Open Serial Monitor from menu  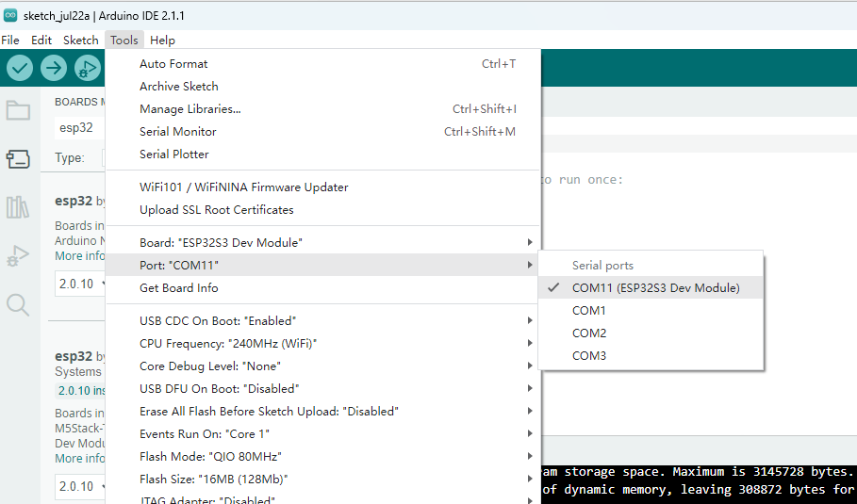(x=323, y=132)
